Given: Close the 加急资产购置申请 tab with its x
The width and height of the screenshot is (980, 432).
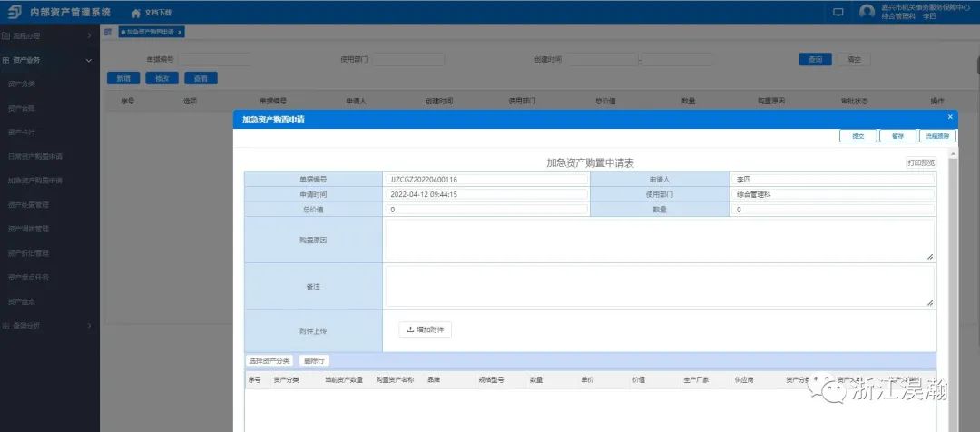Looking at the screenshot, I should [x=180, y=32].
